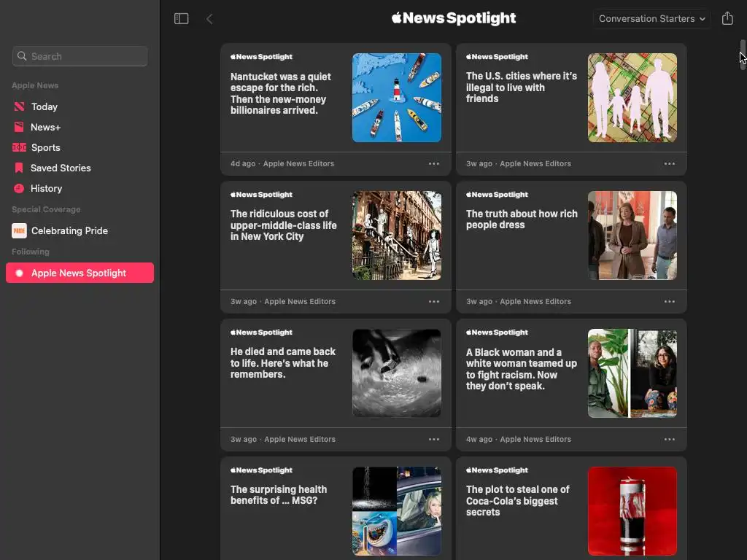This screenshot has height=560, width=747.
Task: Open Saved Stories in the sidebar
Action: point(80,168)
